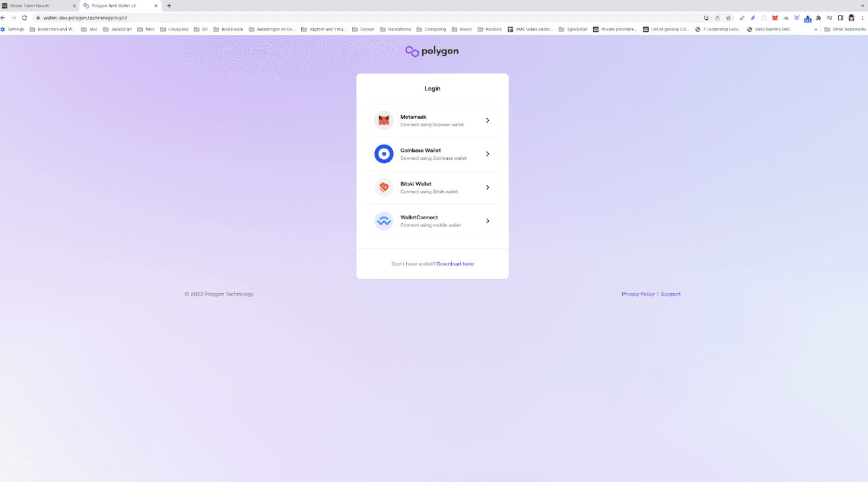868x482 pixels.
Task: Open the AMS ladies addre... bookmark
Action: [x=530, y=29]
